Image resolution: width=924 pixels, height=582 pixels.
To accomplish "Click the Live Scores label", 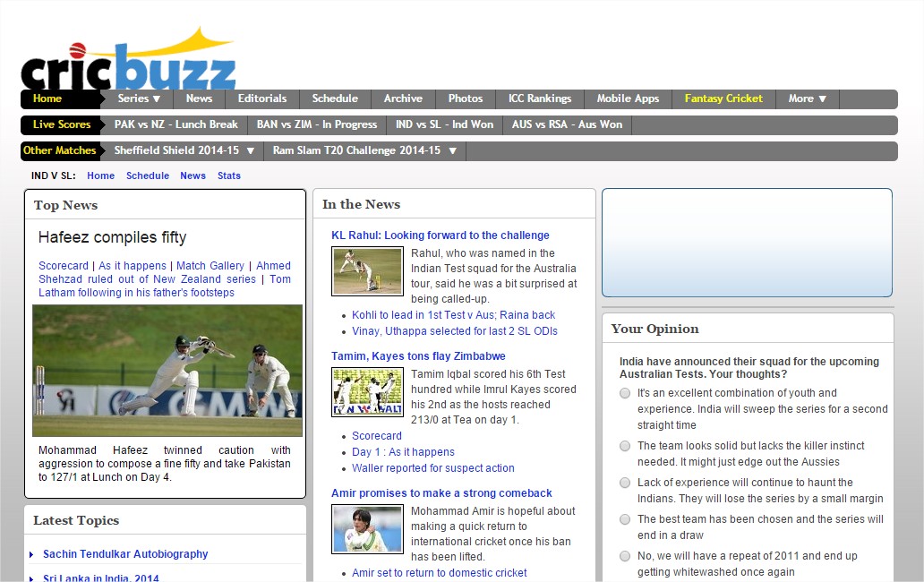I will pos(62,124).
